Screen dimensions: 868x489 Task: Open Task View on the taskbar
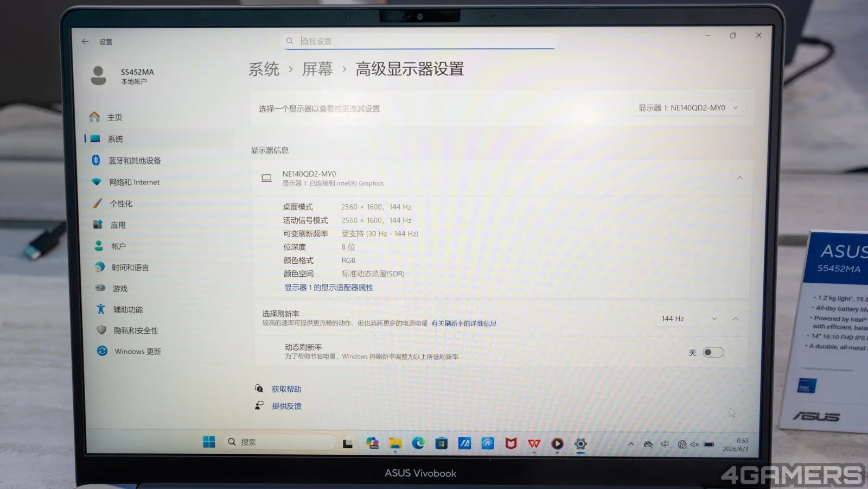tap(348, 443)
